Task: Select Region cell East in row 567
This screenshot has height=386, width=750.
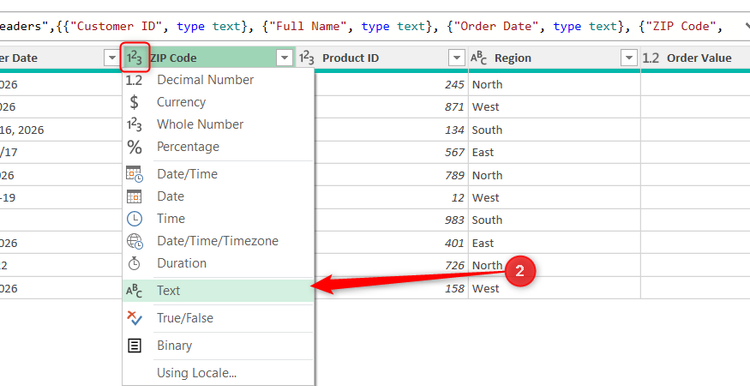Action: tap(554, 152)
